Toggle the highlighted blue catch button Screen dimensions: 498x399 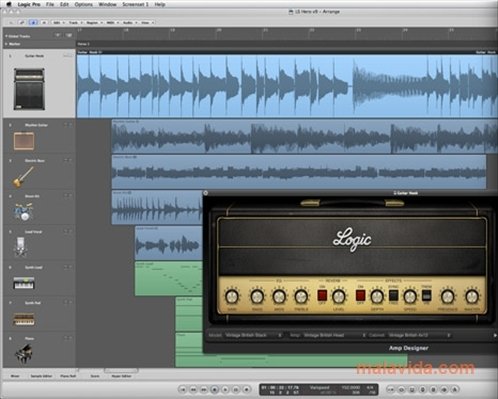33,23
